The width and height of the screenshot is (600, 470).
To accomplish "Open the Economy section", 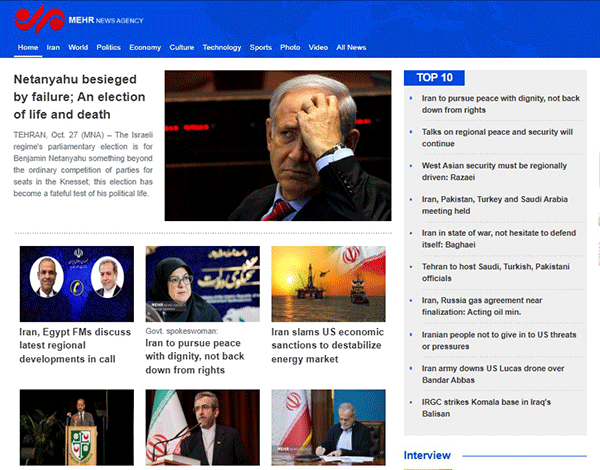I will [x=145, y=47].
